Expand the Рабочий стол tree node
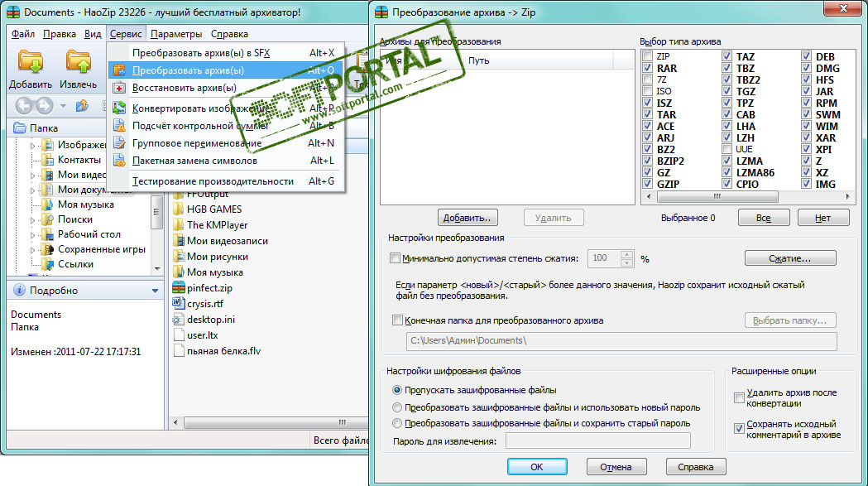The height and width of the screenshot is (486, 868). (32, 235)
